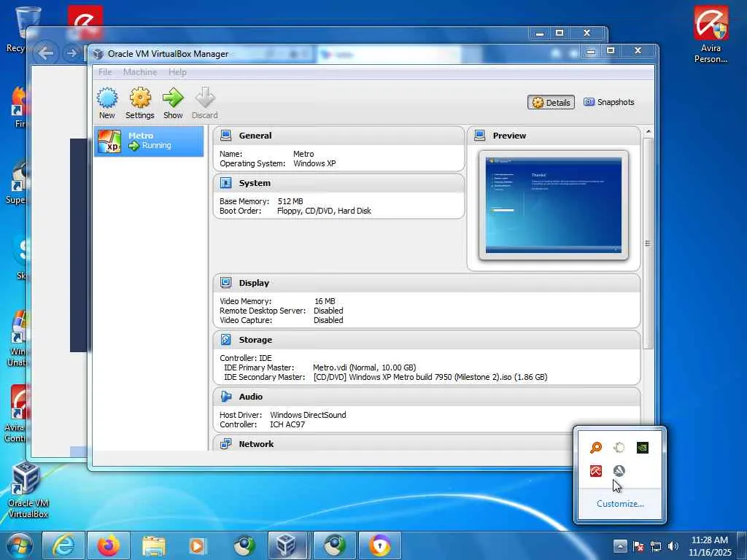Viewport: 747px width, 560px height.
Task: Click the Metro.vdi storage entry text
Action: [365, 367]
